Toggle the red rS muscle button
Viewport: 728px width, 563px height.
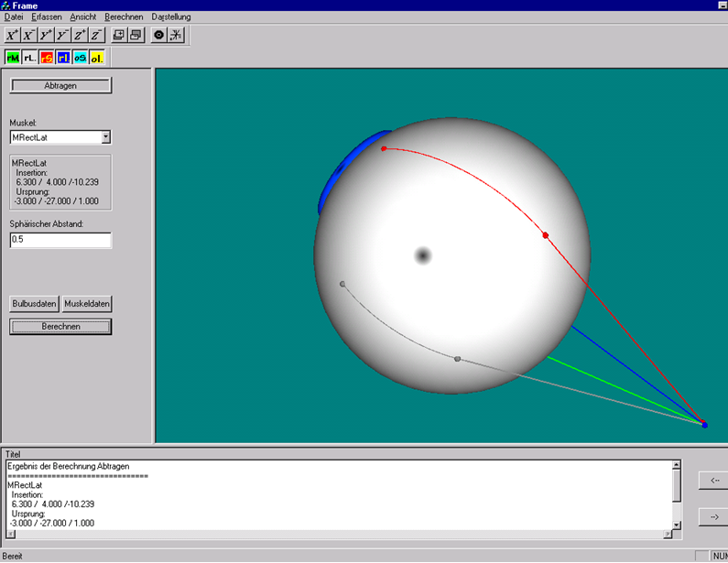click(x=47, y=58)
